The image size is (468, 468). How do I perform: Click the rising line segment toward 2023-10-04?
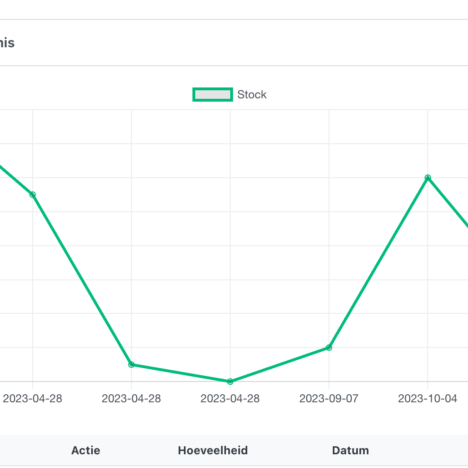[x=378, y=262]
